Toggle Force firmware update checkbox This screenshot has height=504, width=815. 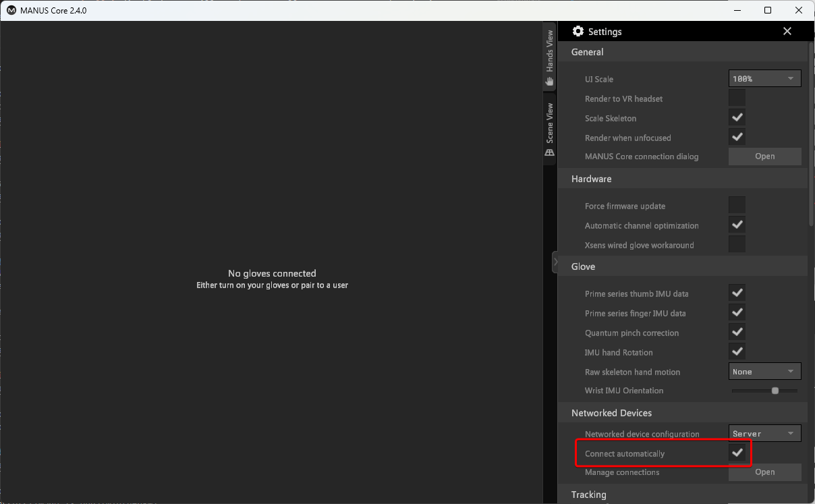737,206
